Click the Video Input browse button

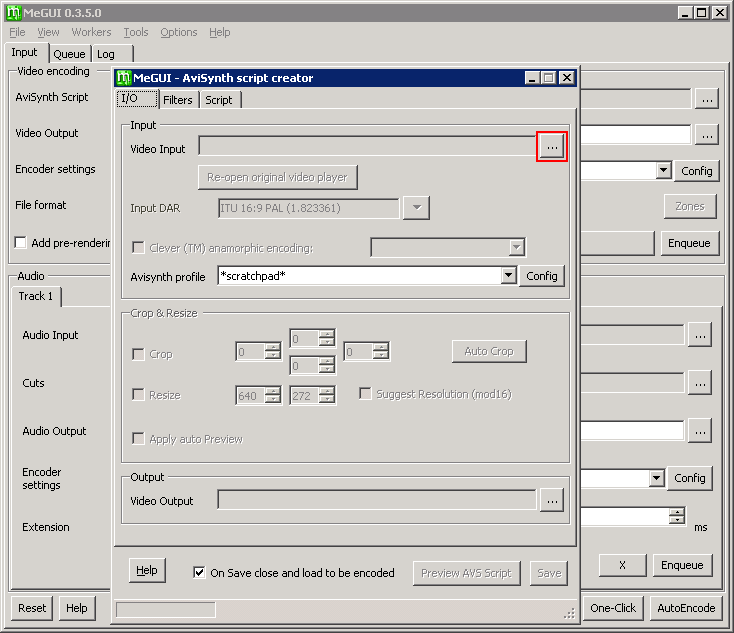coord(552,147)
